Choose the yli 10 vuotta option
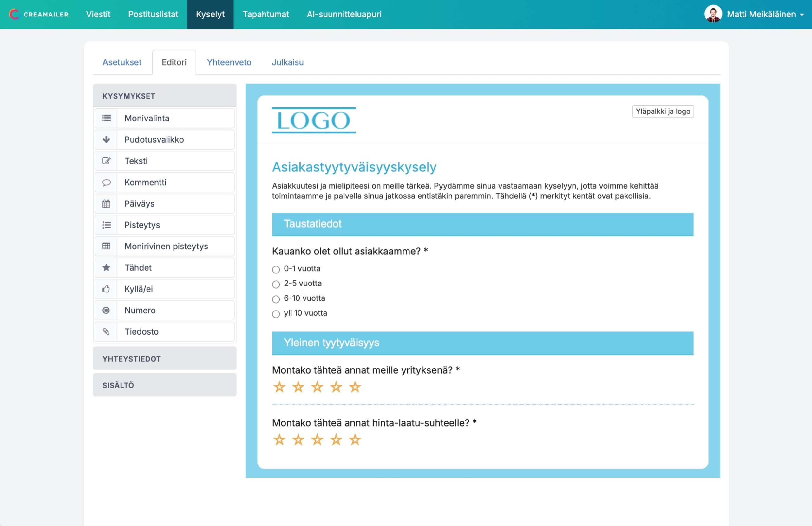 pyautogui.click(x=276, y=314)
